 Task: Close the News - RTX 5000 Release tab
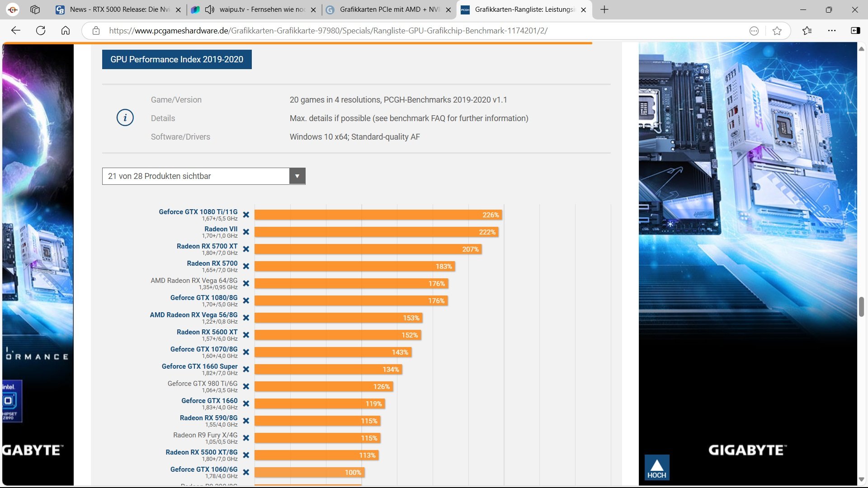pyautogui.click(x=178, y=10)
